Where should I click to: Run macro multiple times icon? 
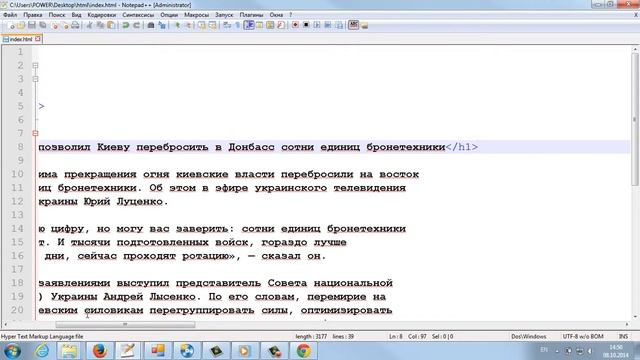pos(328,25)
